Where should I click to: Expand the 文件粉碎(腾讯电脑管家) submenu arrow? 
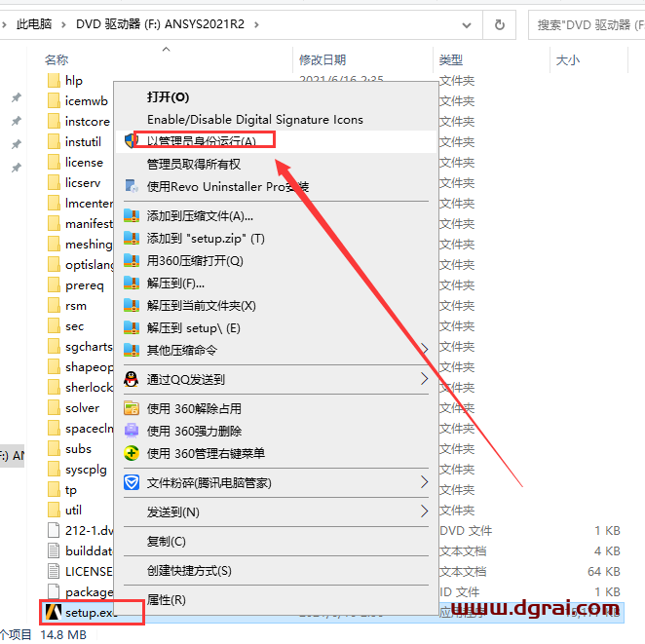pyautogui.click(x=425, y=482)
